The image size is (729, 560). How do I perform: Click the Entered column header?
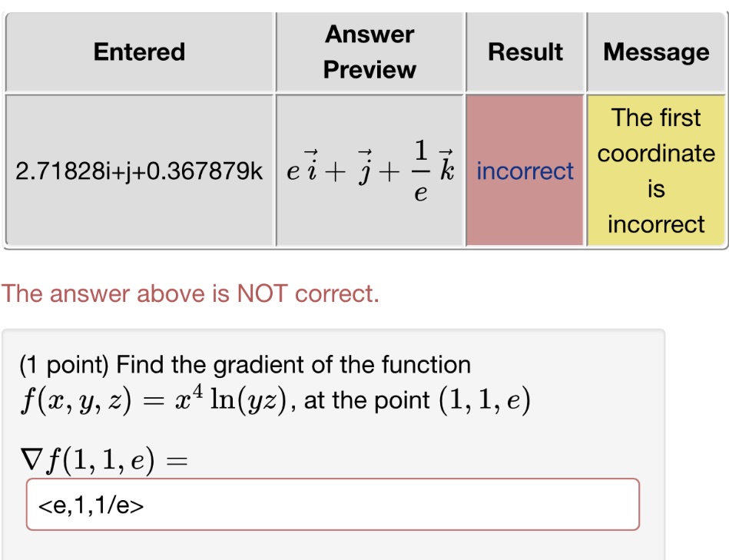click(140, 51)
